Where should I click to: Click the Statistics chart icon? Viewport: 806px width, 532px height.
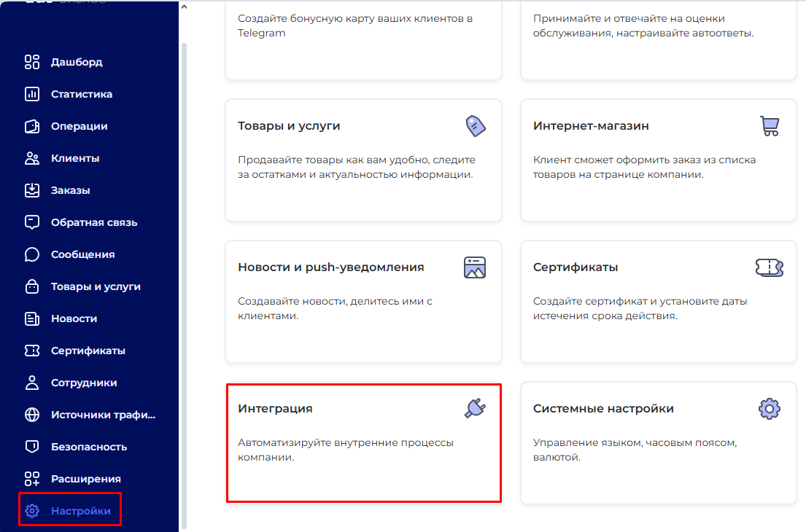pos(31,94)
